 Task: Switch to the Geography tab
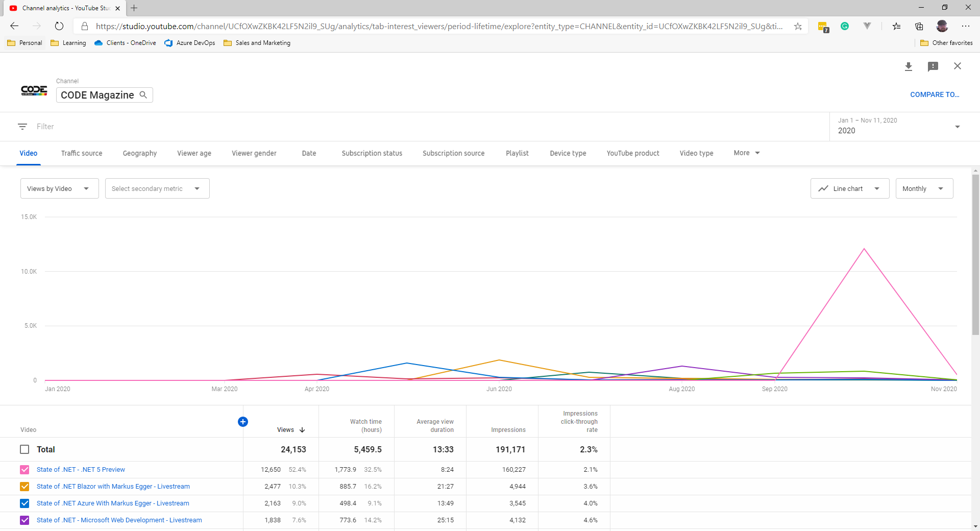pos(140,153)
